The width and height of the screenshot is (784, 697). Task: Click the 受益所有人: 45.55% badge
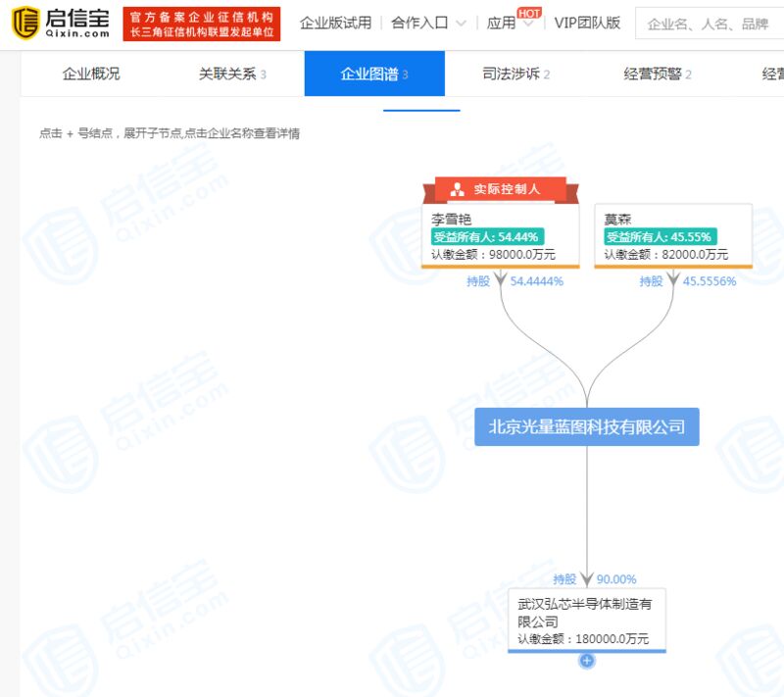[x=660, y=236]
